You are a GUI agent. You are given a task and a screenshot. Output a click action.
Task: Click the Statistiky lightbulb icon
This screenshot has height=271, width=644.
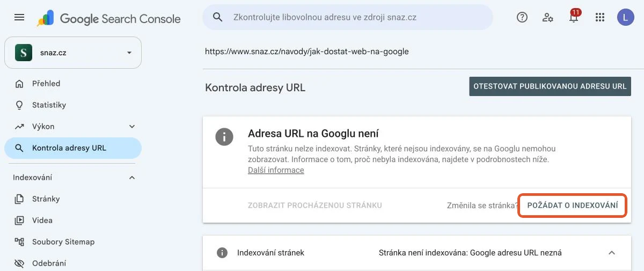(19, 105)
